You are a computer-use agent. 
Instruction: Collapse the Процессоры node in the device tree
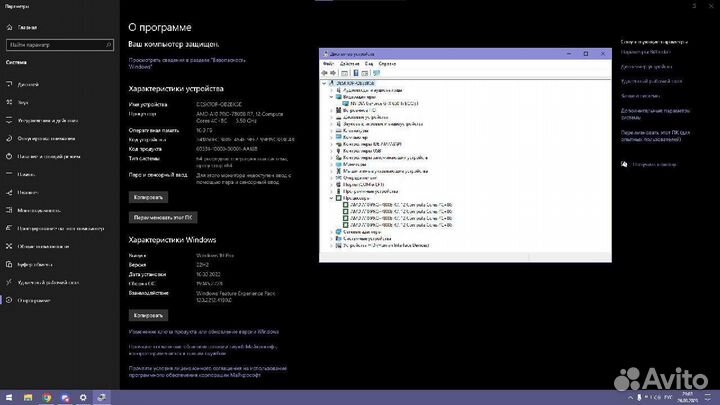tap(332, 198)
